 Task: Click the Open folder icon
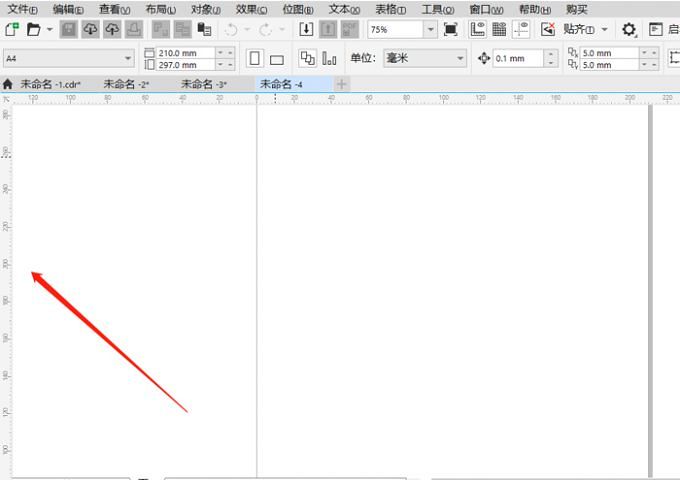(x=33, y=29)
